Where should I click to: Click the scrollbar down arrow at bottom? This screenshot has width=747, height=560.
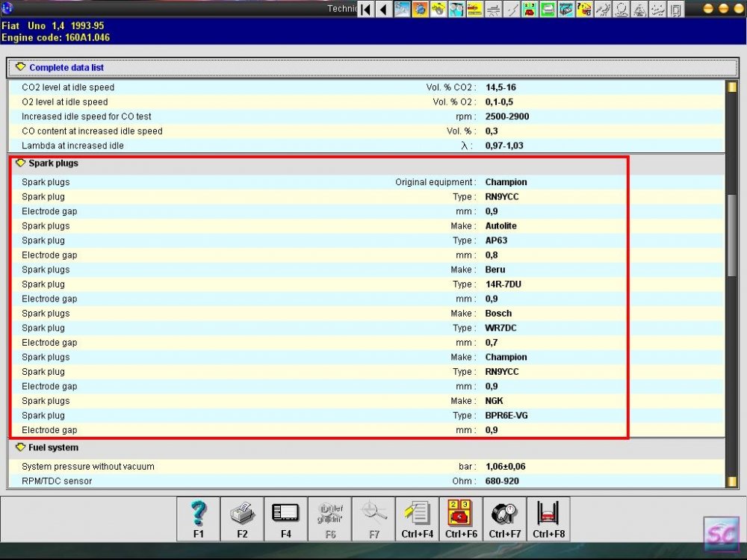[x=732, y=482]
